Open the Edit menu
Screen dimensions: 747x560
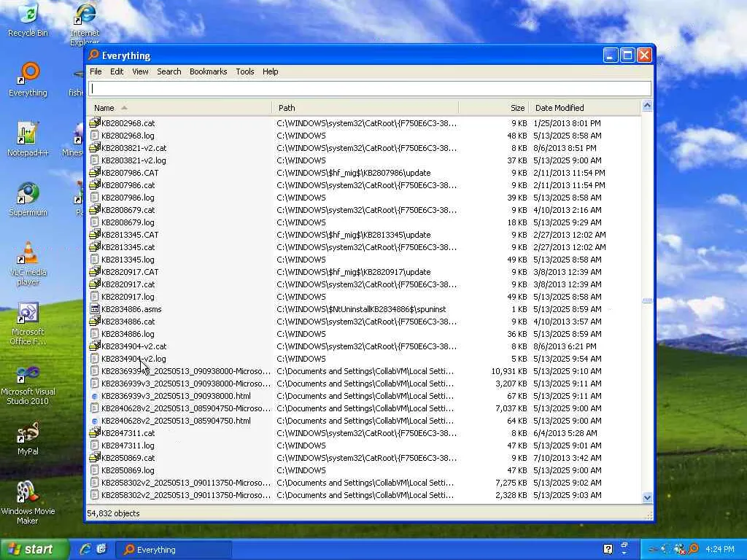117,71
